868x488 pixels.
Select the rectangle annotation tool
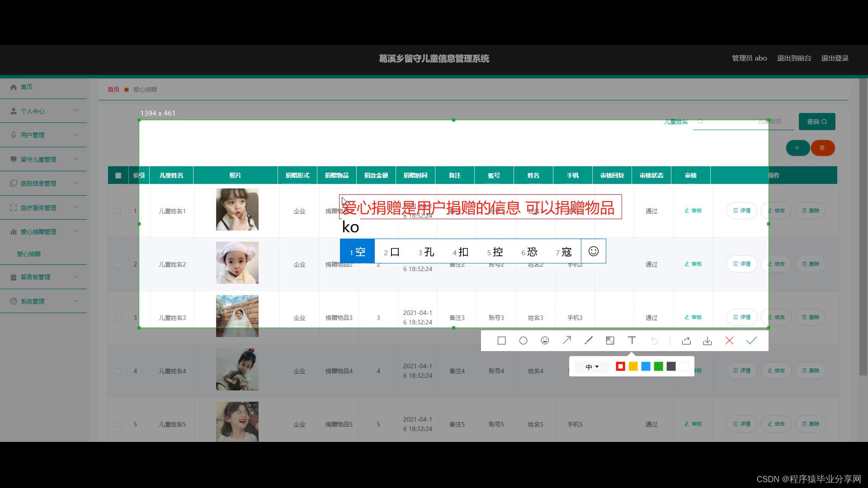[x=501, y=341]
